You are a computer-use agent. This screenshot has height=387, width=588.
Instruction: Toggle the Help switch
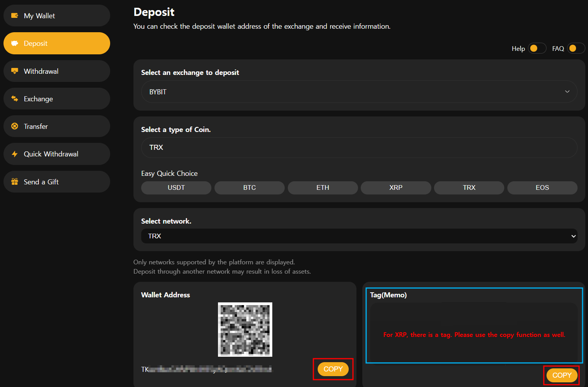(x=537, y=49)
